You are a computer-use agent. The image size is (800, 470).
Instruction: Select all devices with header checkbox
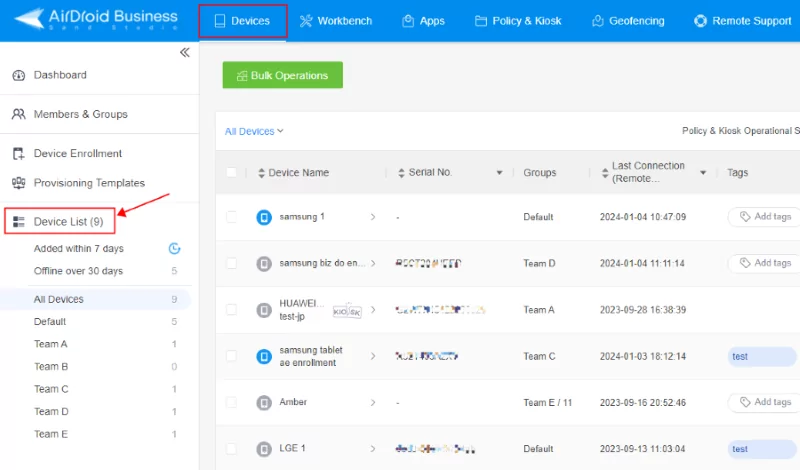click(231, 172)
